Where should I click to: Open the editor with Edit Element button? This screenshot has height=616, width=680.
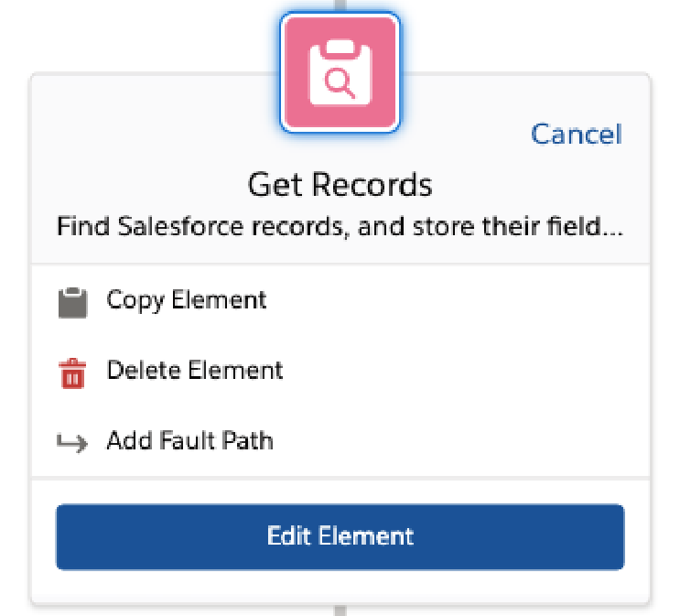coord(340,536)
